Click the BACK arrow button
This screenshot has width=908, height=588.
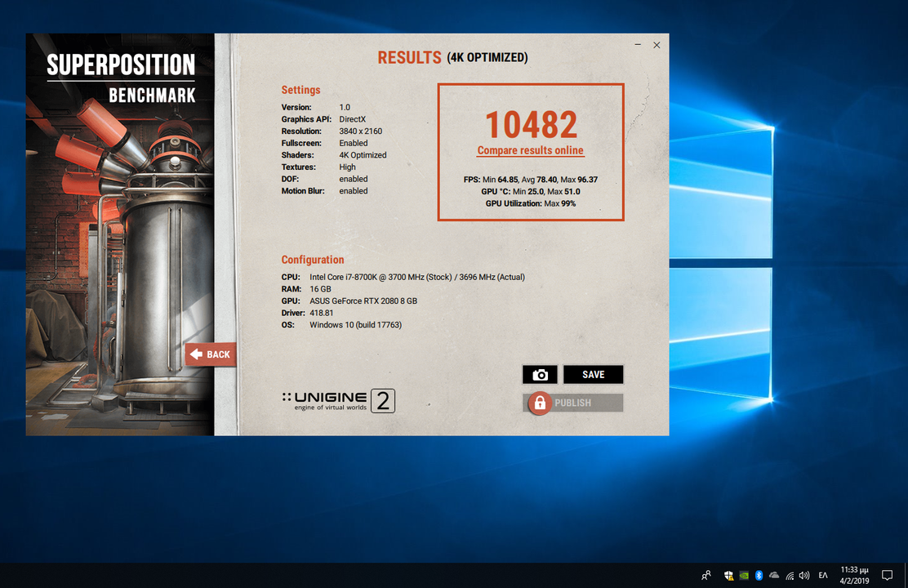pyautogui.click(x=211, y=354)
